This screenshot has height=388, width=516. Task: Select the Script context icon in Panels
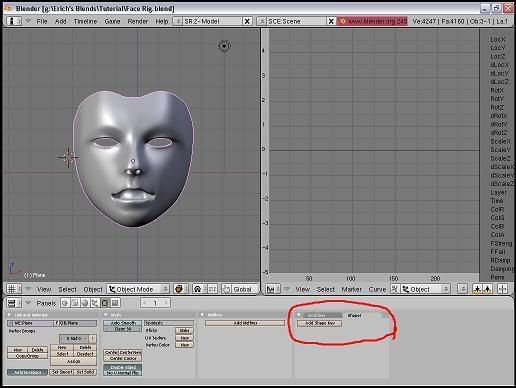[75, 303]
